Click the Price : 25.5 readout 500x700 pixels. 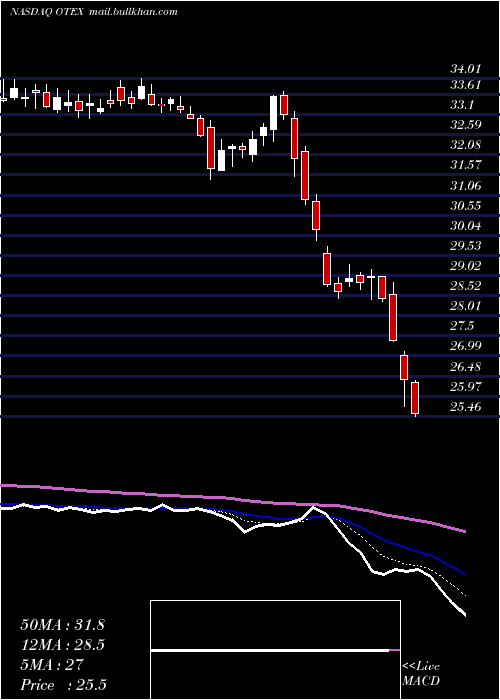pos(63,685)
